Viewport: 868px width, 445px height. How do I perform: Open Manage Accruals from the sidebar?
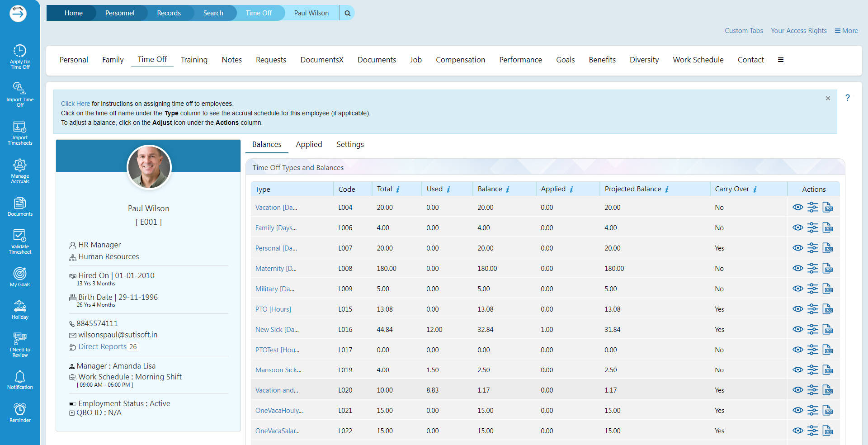pyautogui.click(x=20, y=171)
